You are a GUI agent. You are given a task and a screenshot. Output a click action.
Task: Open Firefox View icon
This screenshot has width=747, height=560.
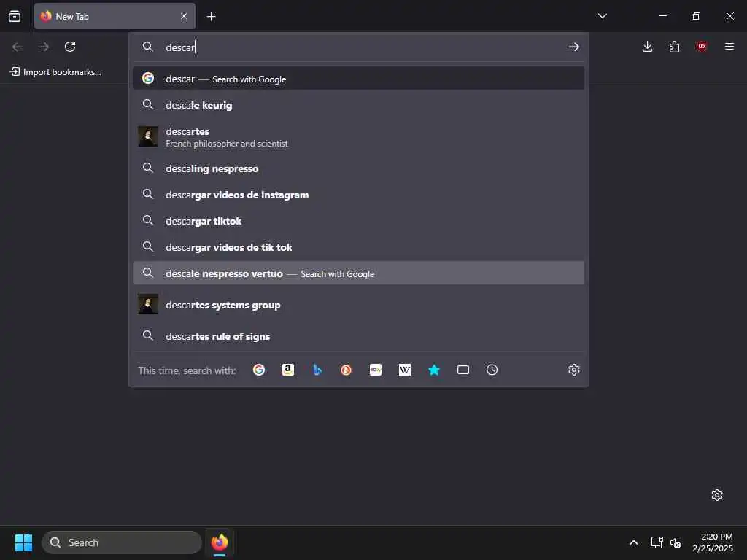(x=15, y=16)
